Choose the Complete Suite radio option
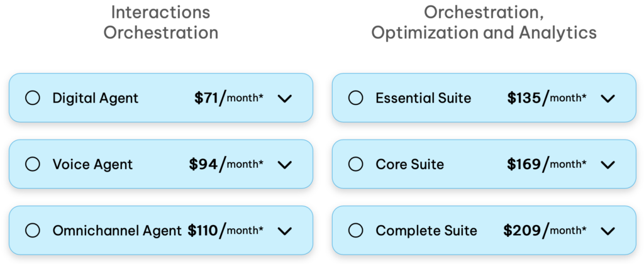 [356, 230]
